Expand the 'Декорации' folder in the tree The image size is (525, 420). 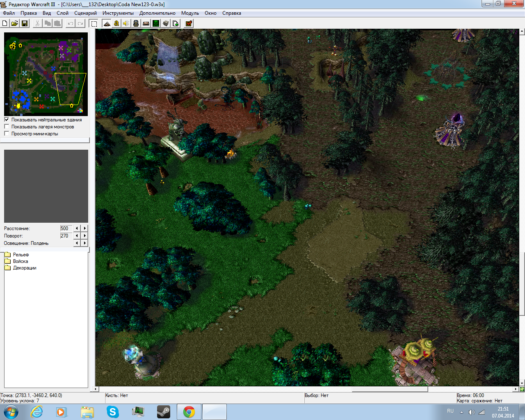point(8,268)
